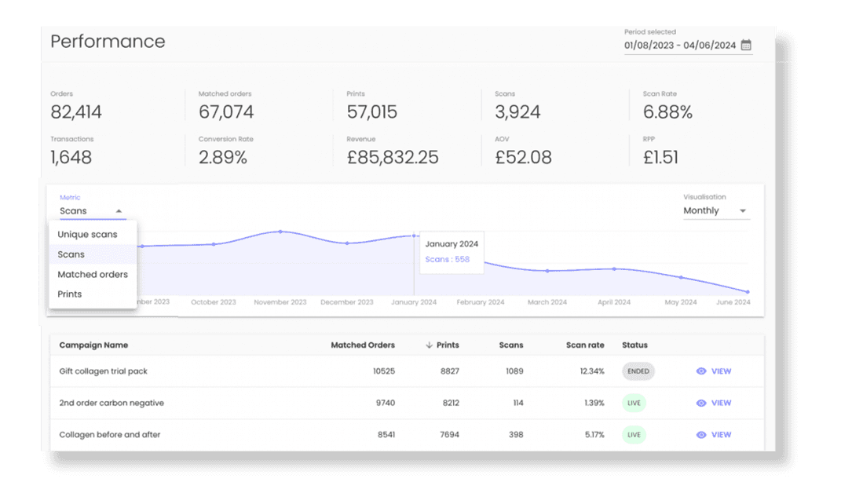Click eye icon for Collagen before and after
This screenshot has width=841, height=504.
coord(701,435)
